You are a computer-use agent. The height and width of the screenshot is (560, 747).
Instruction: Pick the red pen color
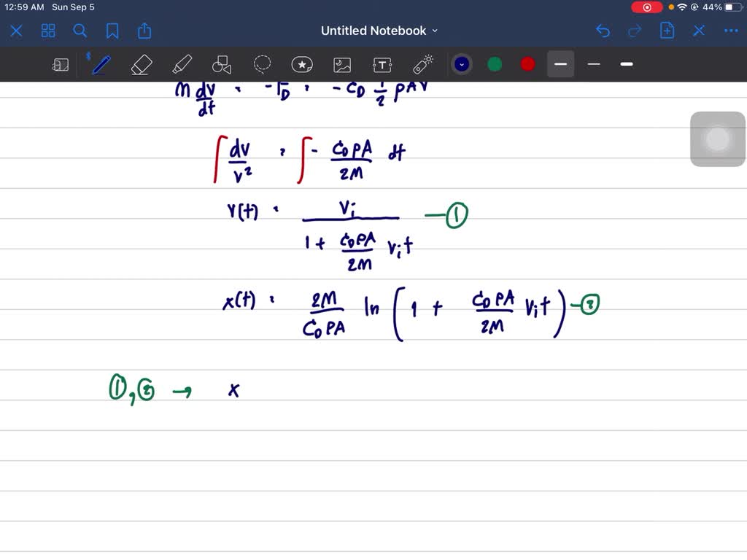(527, 64)
